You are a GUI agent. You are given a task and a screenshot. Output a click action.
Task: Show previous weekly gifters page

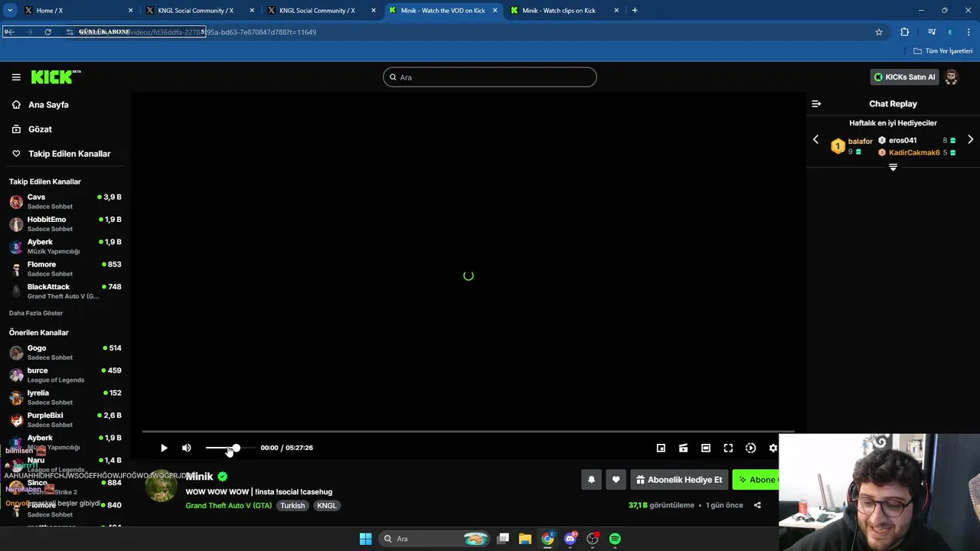[x=815, y=140]
